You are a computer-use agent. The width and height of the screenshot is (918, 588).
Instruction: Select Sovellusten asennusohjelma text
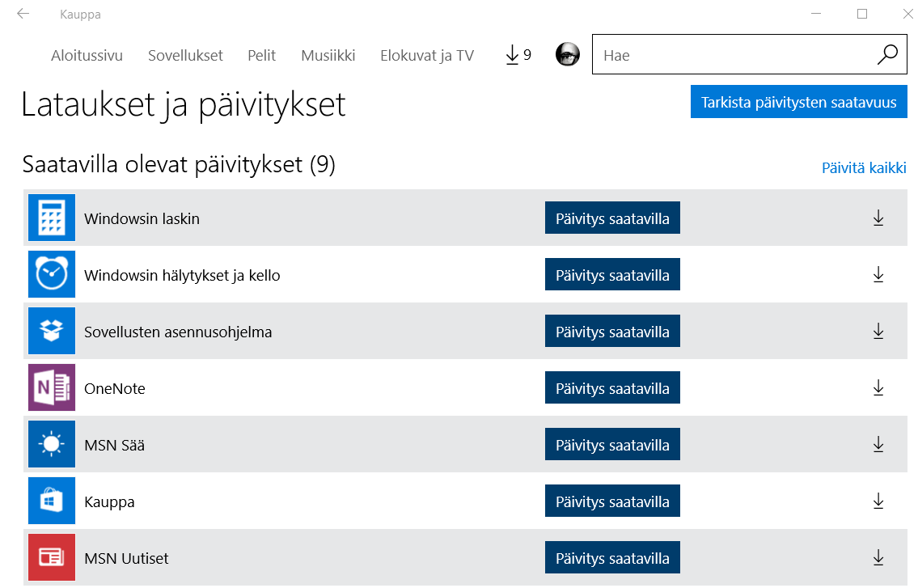(178, 332)
